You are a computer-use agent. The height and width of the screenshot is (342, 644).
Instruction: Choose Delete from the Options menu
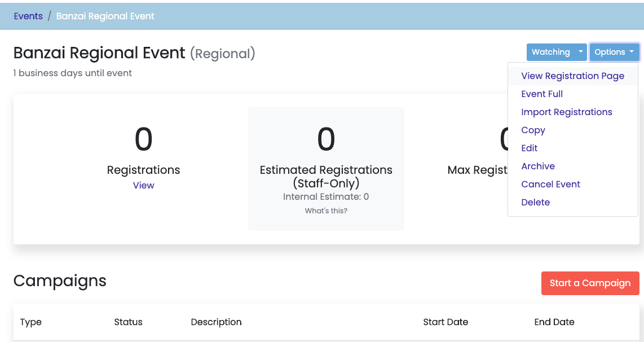click(x=535, y=202)
